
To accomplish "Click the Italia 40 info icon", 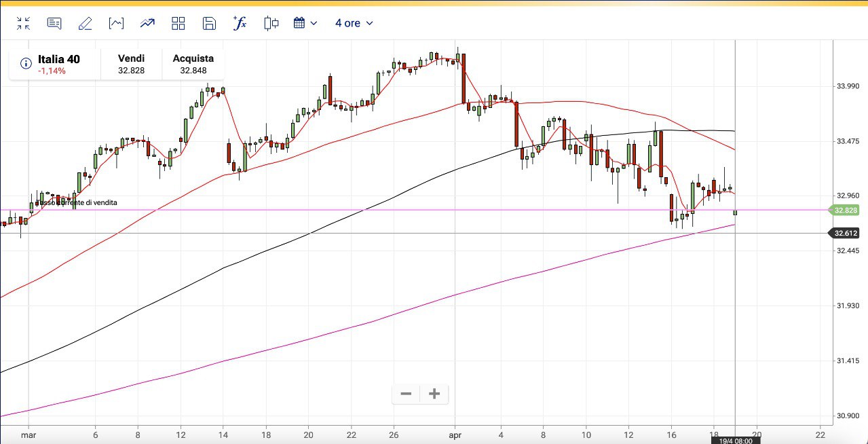I will click(26, 63).
